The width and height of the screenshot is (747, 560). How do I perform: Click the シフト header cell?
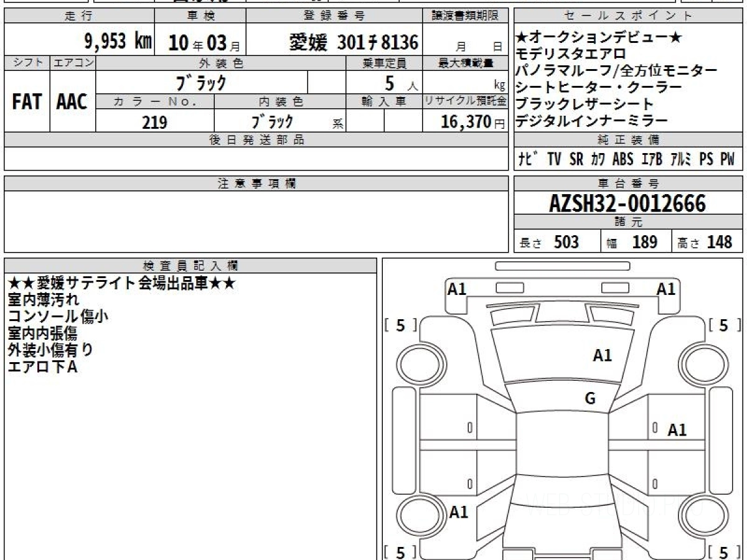27,63
